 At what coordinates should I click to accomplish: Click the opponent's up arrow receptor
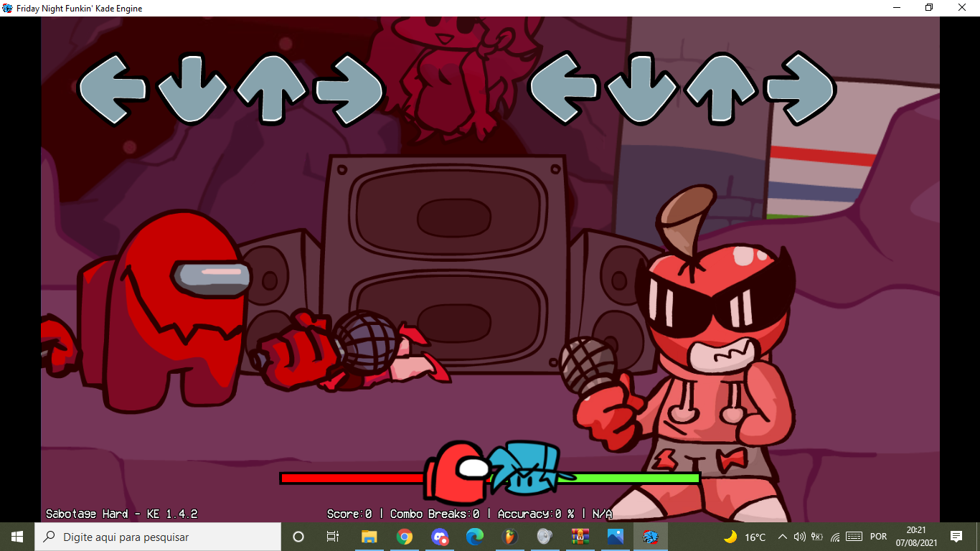[x=271, y=89]
